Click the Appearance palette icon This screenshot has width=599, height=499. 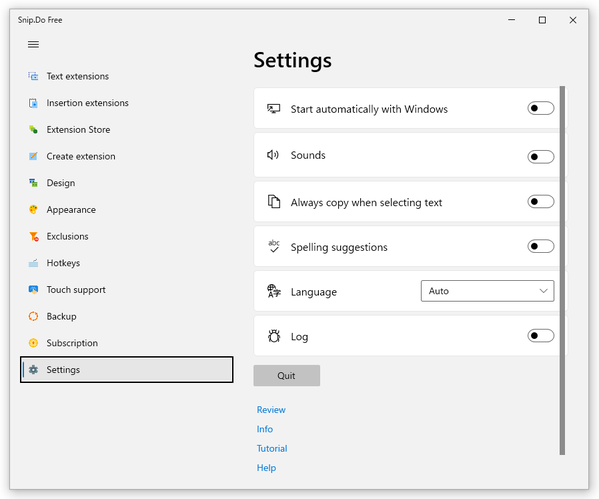pos(33,209)
